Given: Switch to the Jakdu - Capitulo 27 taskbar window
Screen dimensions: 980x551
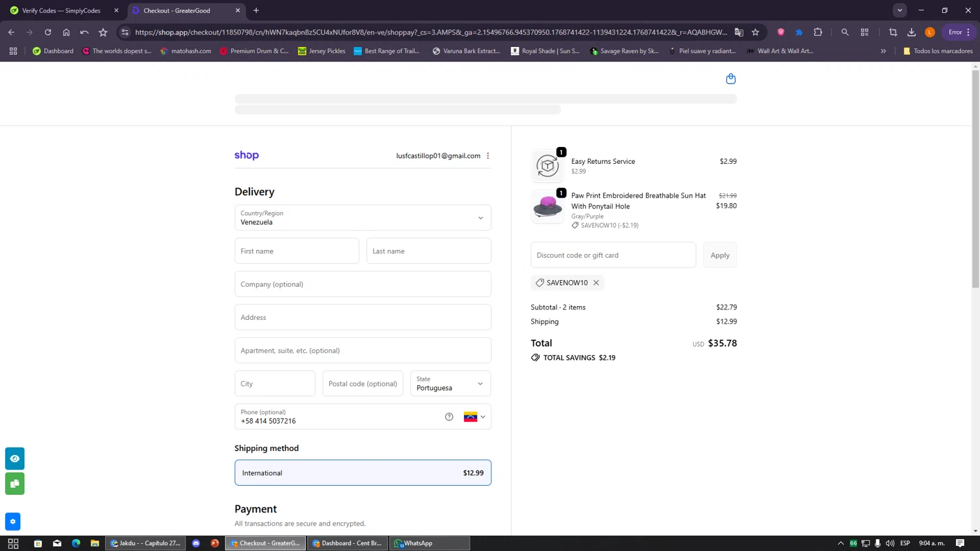Looking at the screenshot, I should click(144, 543).
